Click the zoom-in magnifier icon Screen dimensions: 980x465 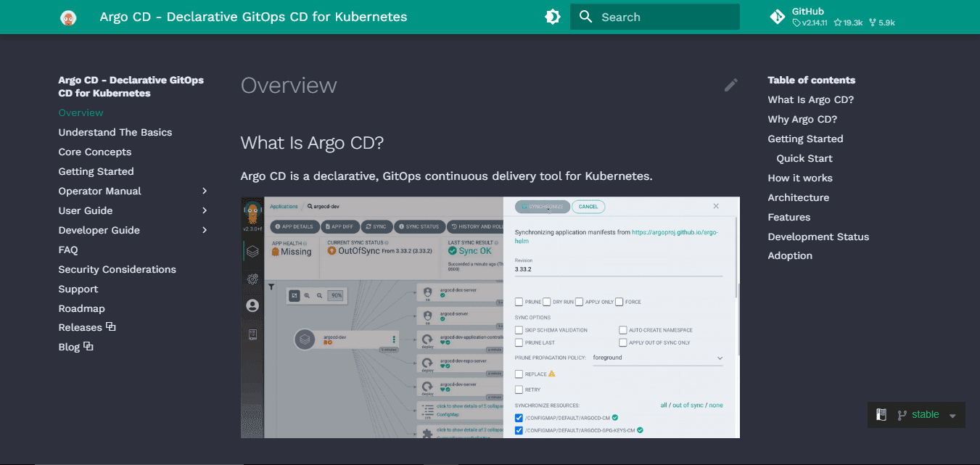point(307,295)
